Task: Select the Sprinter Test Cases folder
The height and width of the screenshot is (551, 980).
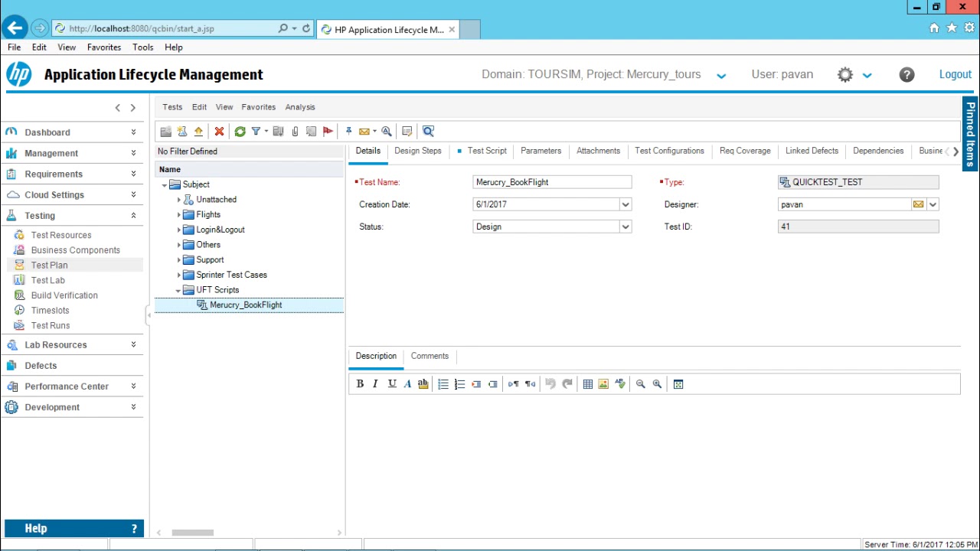Action: click(x=231, y=275)
